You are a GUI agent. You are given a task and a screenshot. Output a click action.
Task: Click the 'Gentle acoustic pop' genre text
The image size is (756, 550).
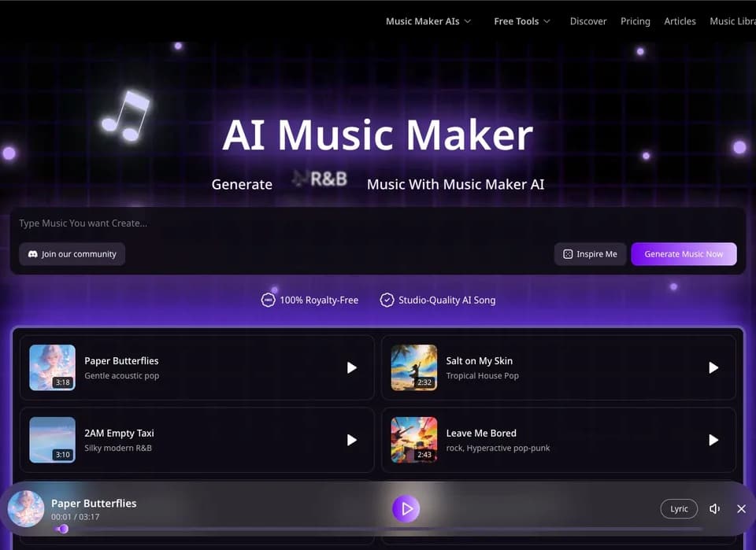(x=121, y=375)
